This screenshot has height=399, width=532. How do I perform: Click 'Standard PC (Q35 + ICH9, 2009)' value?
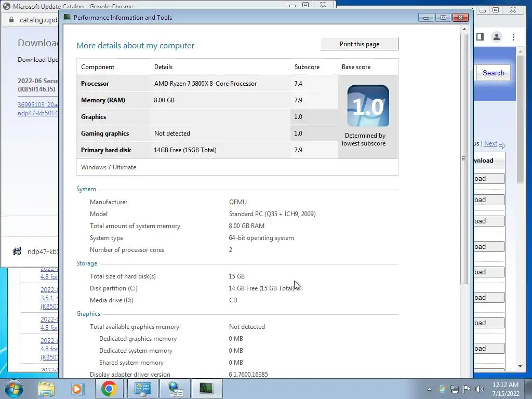(272, 214)
